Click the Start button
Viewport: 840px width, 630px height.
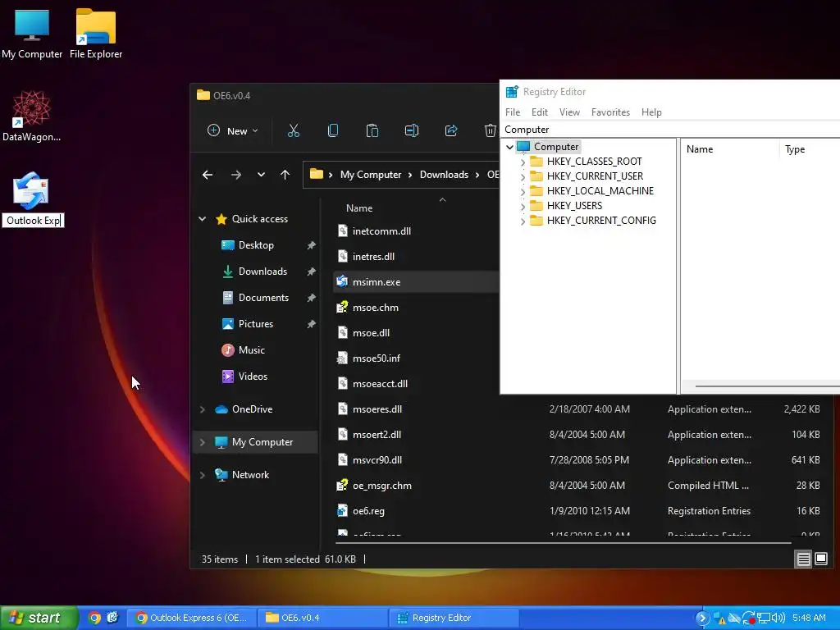[39, 618]
